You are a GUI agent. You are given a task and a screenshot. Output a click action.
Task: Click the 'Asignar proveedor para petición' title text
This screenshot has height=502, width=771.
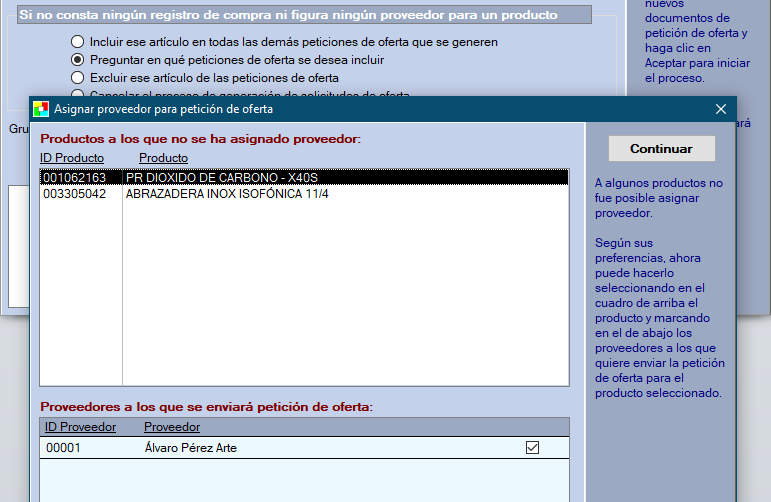pyautogui.click(x=163, y=109)
